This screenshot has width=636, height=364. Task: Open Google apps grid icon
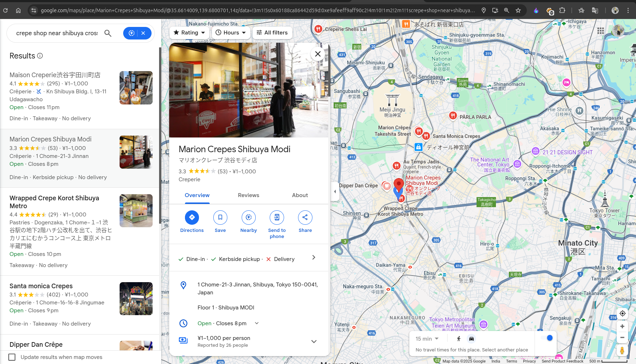click(x=600, y=31)
